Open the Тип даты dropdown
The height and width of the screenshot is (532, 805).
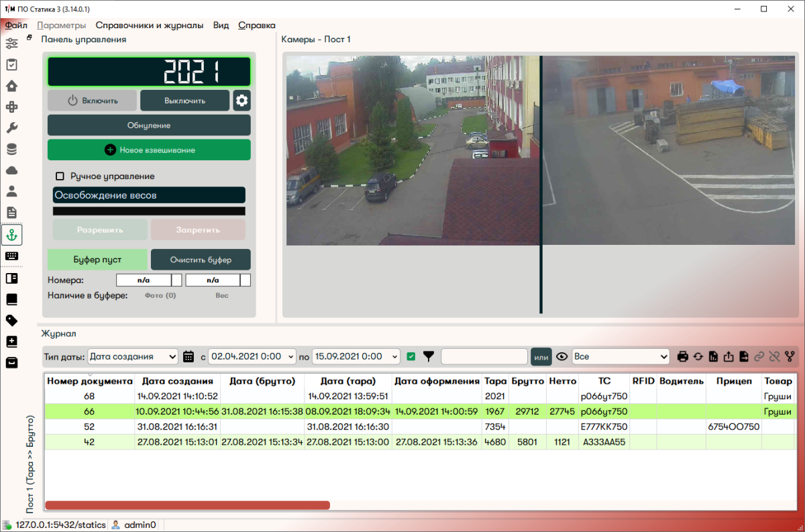point(133,357)
